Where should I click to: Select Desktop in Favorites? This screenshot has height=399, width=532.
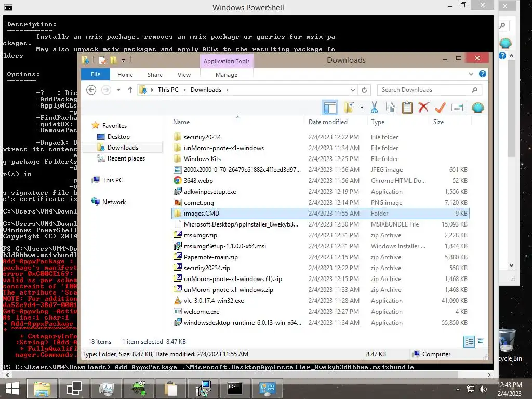coord(118,137)
